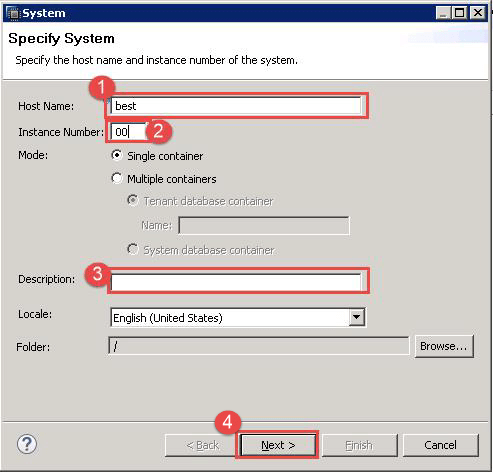493x474 pixels.
Task: Focus the Host Name text field
Action: (x=236, y=106)
